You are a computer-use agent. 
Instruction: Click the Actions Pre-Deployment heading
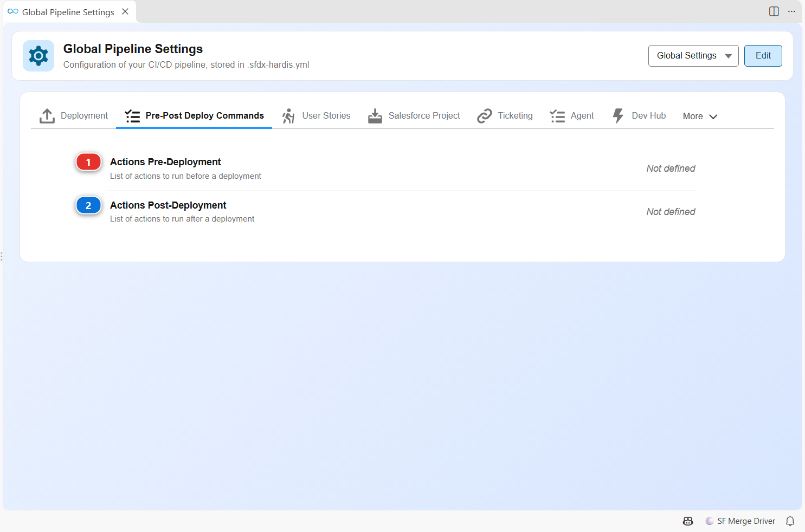click(165, 162)
